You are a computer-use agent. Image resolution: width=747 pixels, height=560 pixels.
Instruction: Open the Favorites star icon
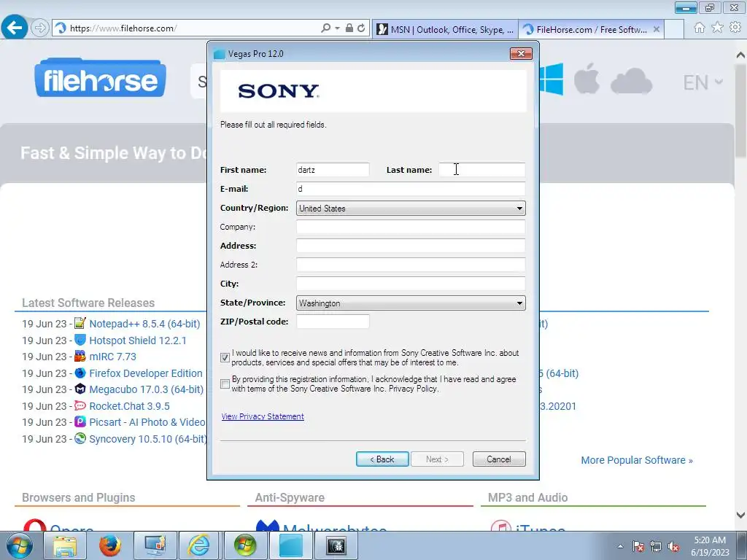coord(717,28)
